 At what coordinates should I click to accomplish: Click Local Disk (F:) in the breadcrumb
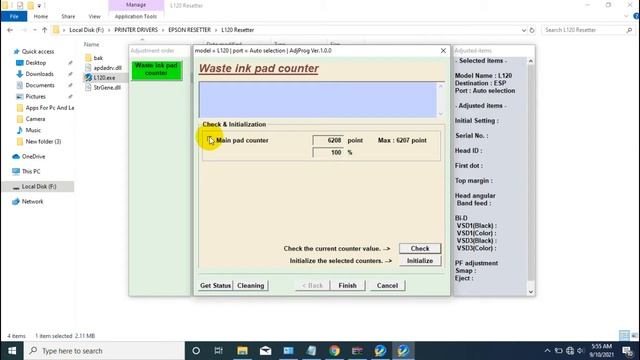point(87,30)
